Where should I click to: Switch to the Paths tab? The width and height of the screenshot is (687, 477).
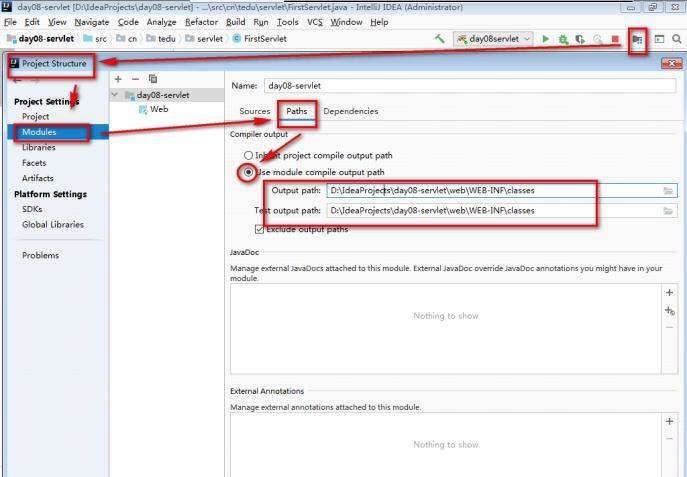point(297,111)
